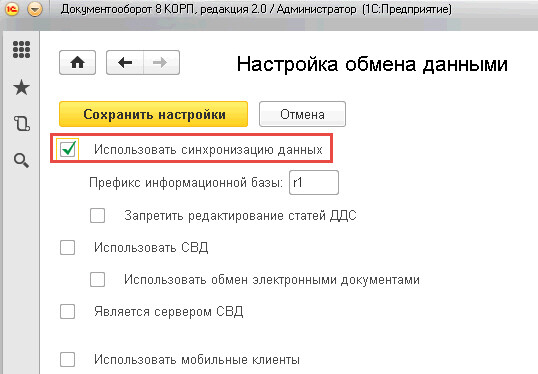
Task: Open search with the magnifier icon
Action: pyautogui.click(x=21, y=161)
